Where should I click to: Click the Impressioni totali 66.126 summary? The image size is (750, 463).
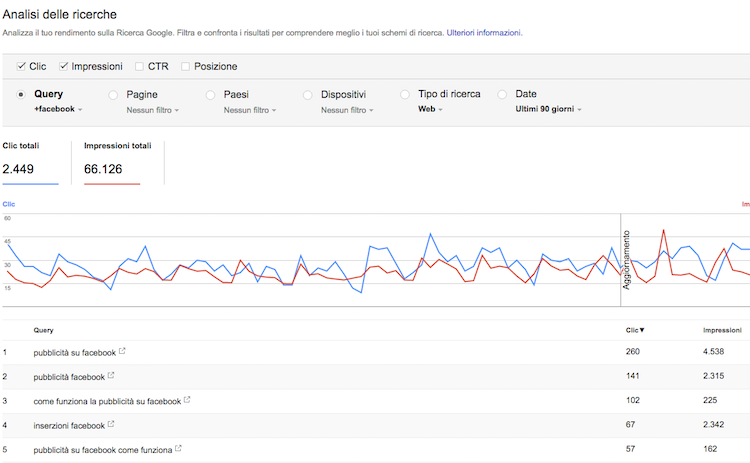point(117,163)
